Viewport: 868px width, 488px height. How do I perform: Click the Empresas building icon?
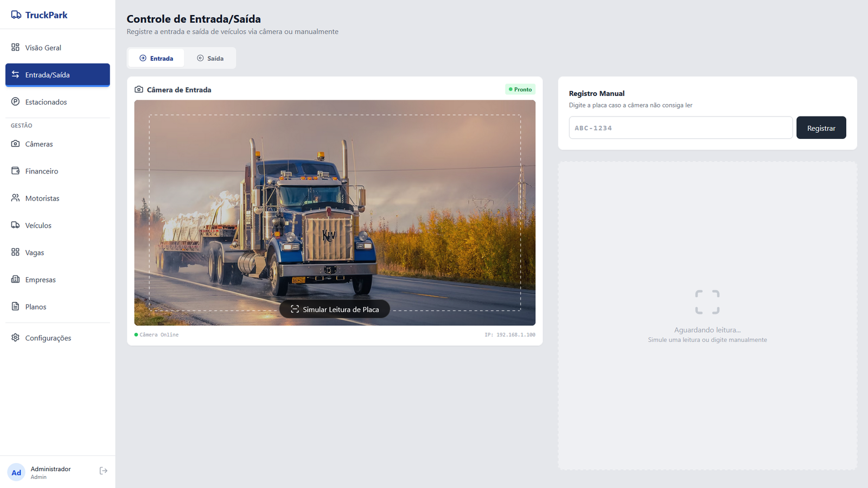click(16, 279)
